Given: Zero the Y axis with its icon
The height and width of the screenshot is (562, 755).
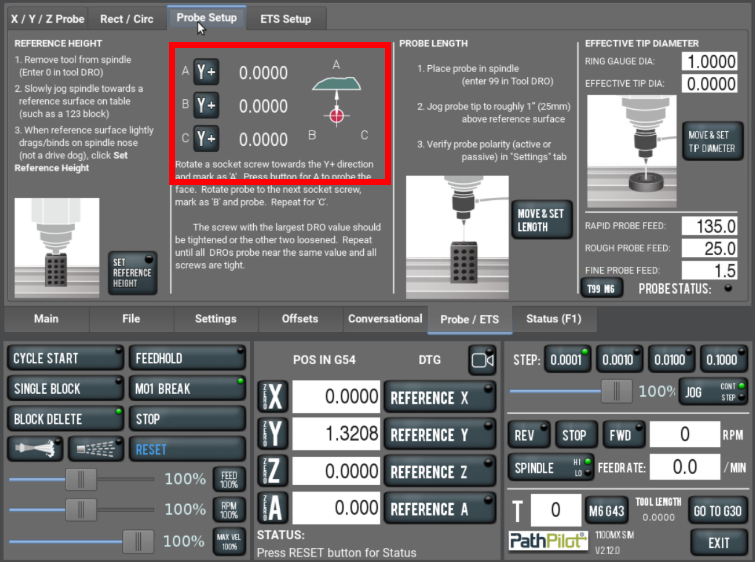Looking at the screenshot, I should 273,435.
